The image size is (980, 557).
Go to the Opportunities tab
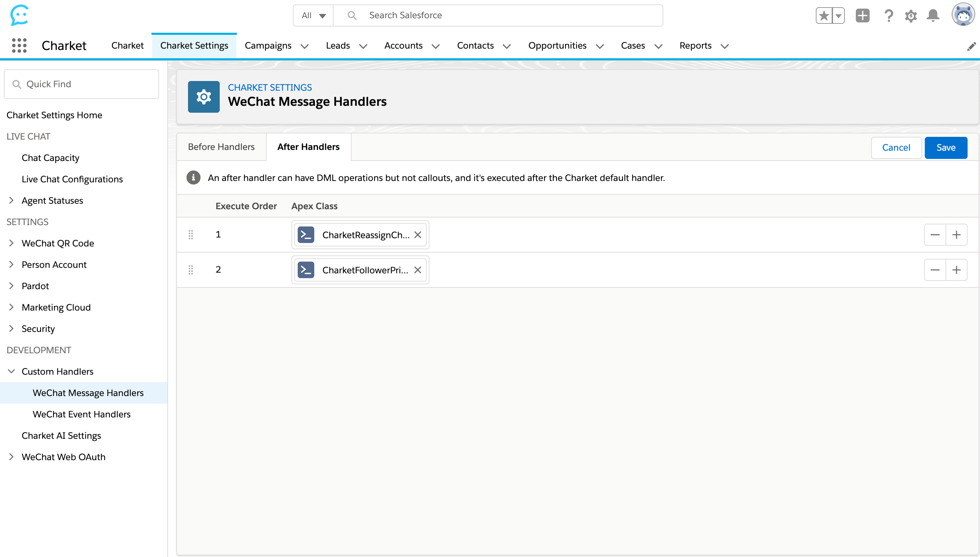(x=557, y=45)
